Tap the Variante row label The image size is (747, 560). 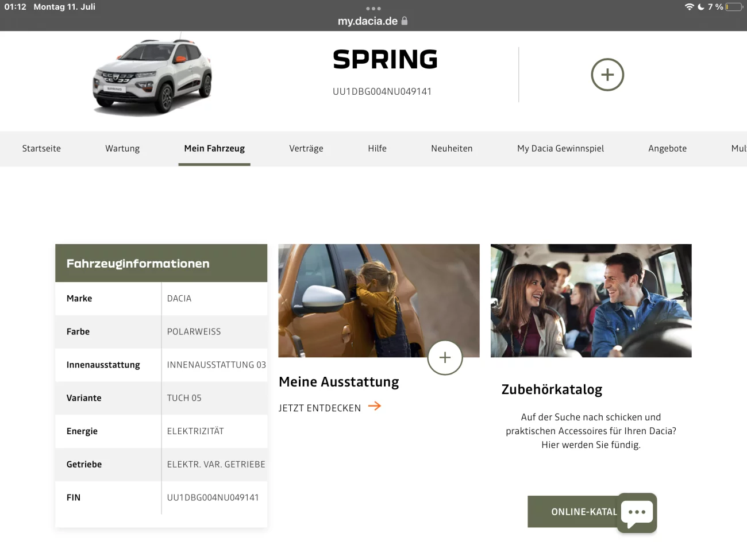tap(84, 398)
